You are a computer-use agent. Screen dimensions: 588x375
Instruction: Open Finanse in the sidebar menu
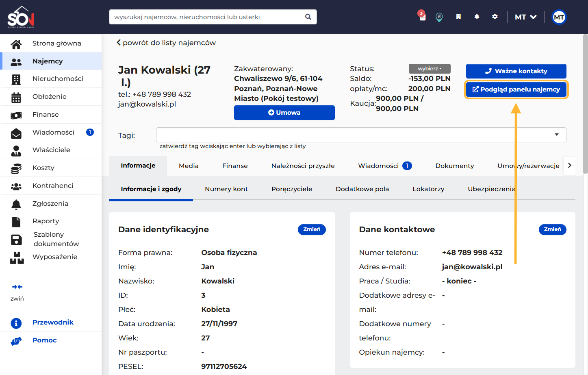click(x=46, y=115)
